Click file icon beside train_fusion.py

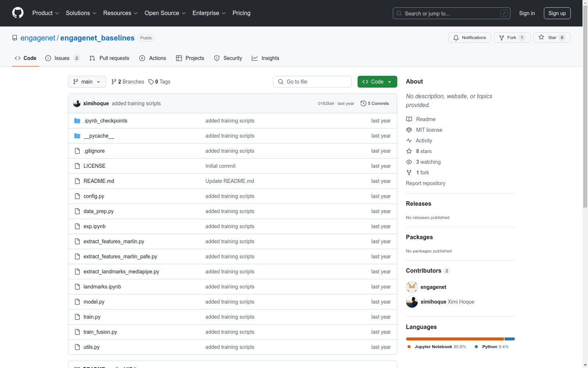[x=77, y=332]
